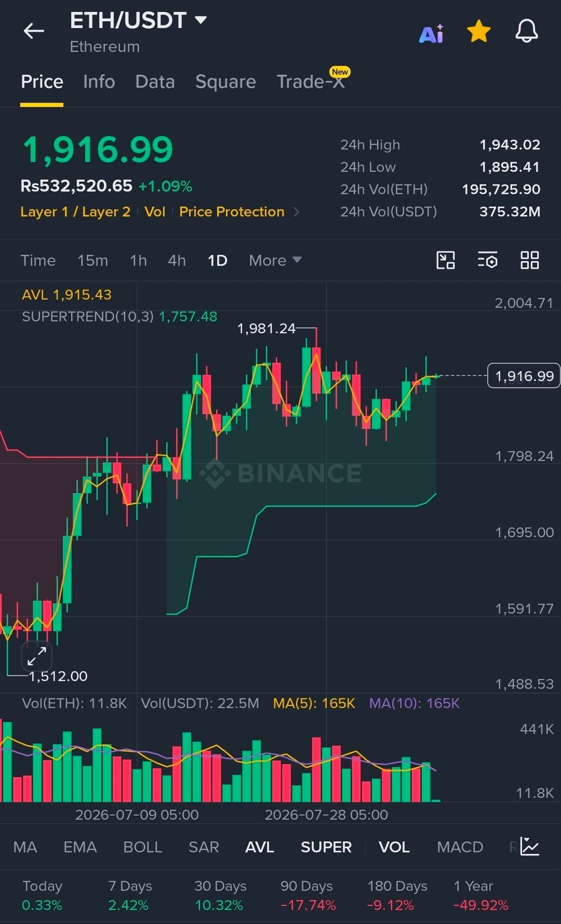Tap the 90 Days -17.74% performance
561x924 pixels.
tap(308, 895)
